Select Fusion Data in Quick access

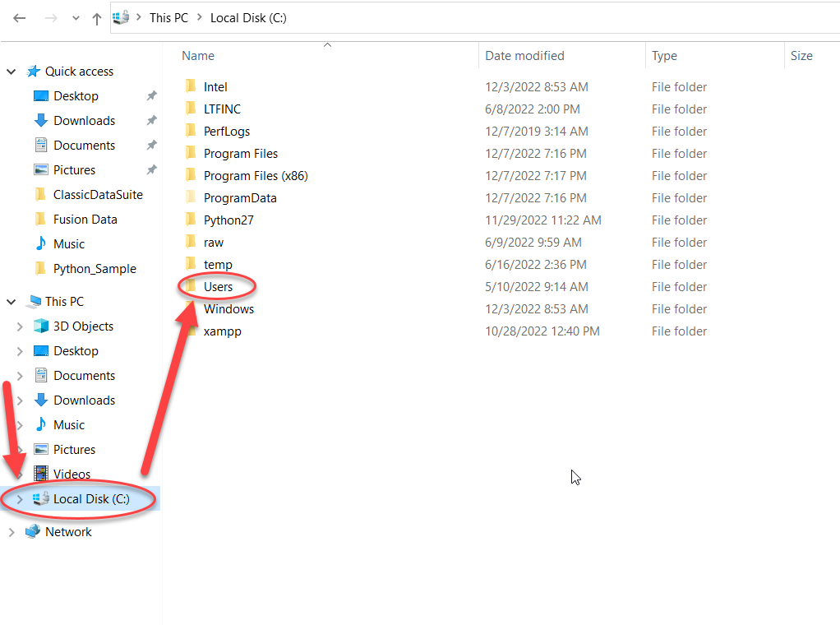85,220
